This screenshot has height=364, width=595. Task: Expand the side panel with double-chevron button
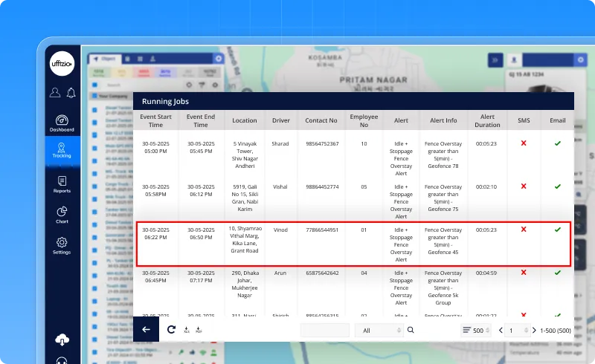pyautogui.click(x=495, y=60)
